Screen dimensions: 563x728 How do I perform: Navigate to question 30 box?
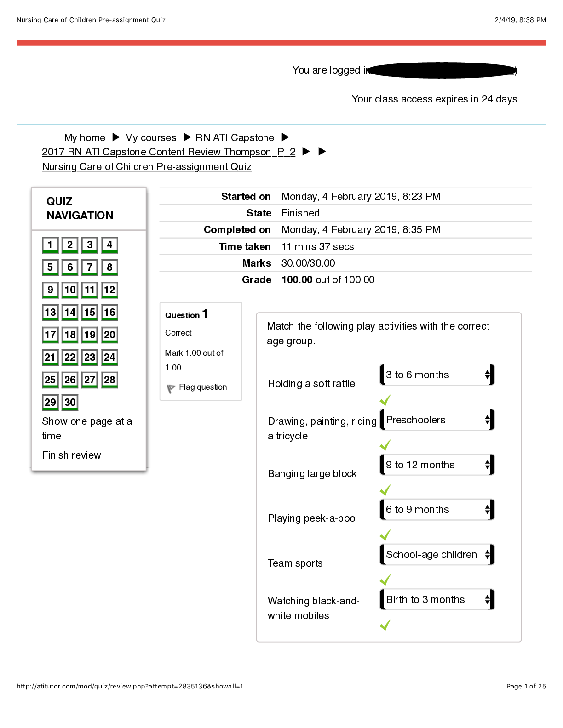(x=70, y=403)
